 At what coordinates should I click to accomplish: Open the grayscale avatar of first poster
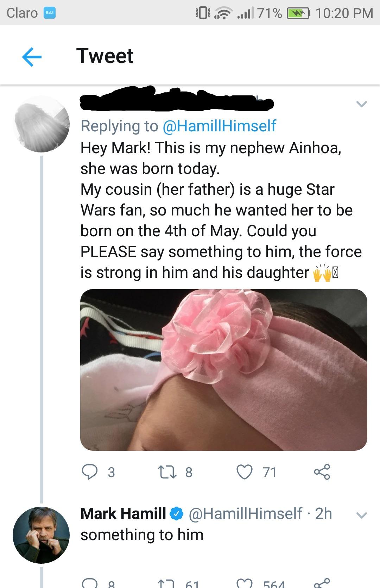point(41,124)
